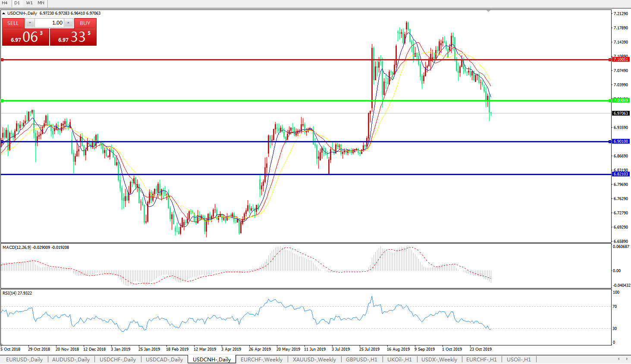
Task: Open the EURUSD-,Daily chart tab
Action: click(x=24, y=359)
